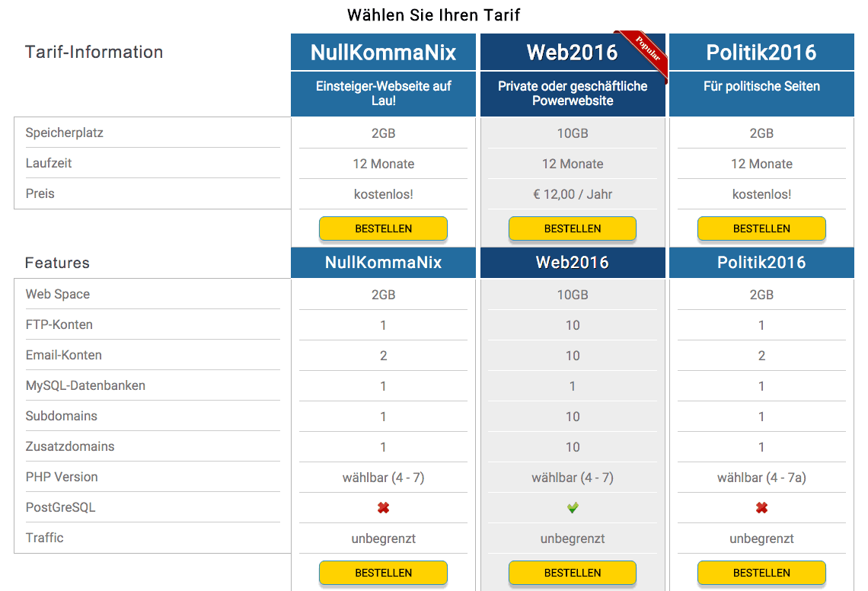Click the Tarif-Information heading
This screenshot has width=868, height=591.
[x=94, y=53]
